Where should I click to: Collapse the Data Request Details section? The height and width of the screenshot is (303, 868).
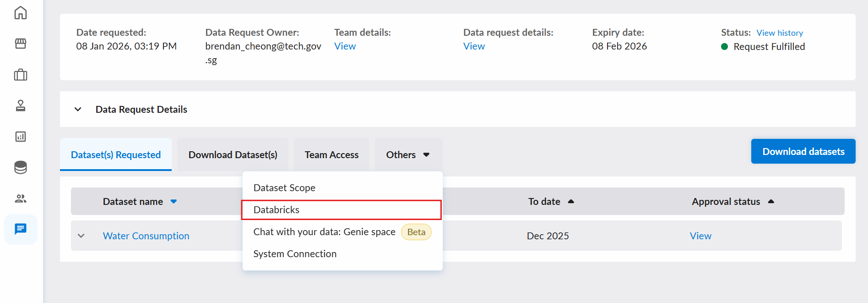(78, 109)
